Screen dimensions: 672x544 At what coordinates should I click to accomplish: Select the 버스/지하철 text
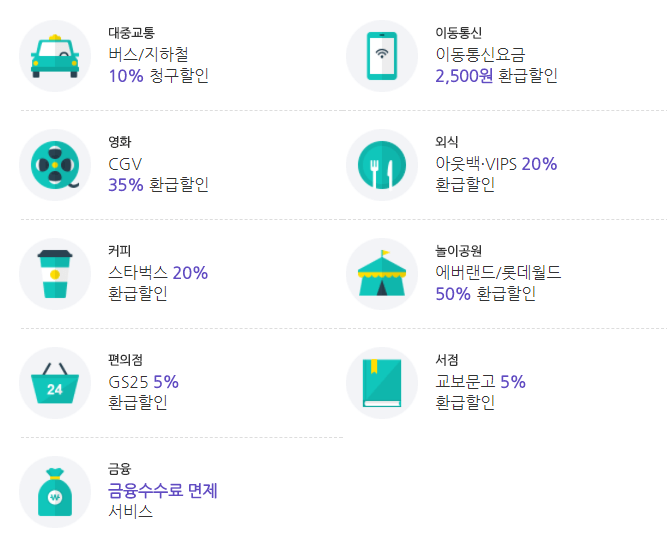coord(148,54)
